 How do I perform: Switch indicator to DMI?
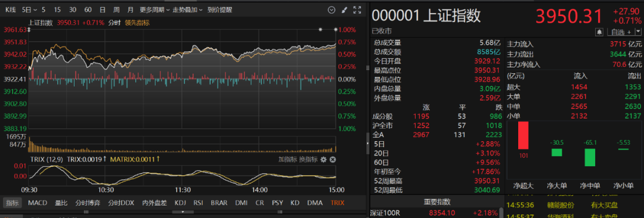[241, 203]
